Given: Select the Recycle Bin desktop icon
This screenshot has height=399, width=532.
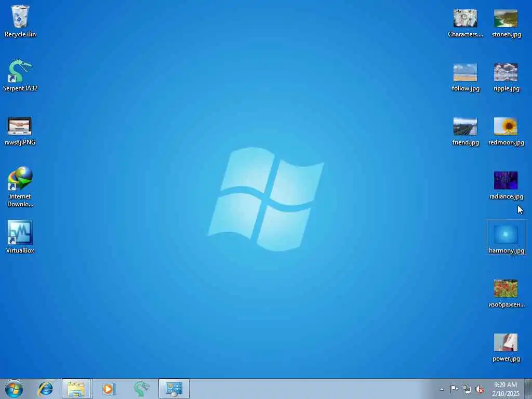Looking at the screenshot, I should point(20,21).
